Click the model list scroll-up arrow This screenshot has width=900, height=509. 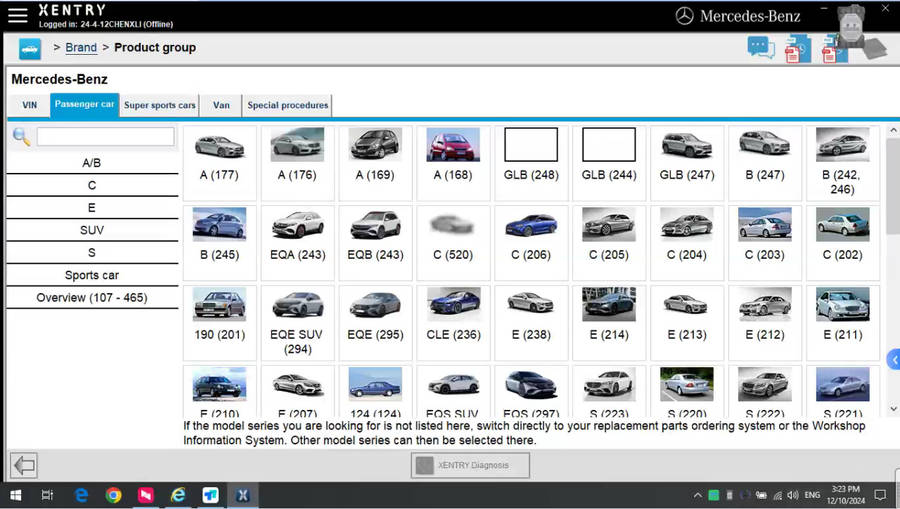click(893, 131)
